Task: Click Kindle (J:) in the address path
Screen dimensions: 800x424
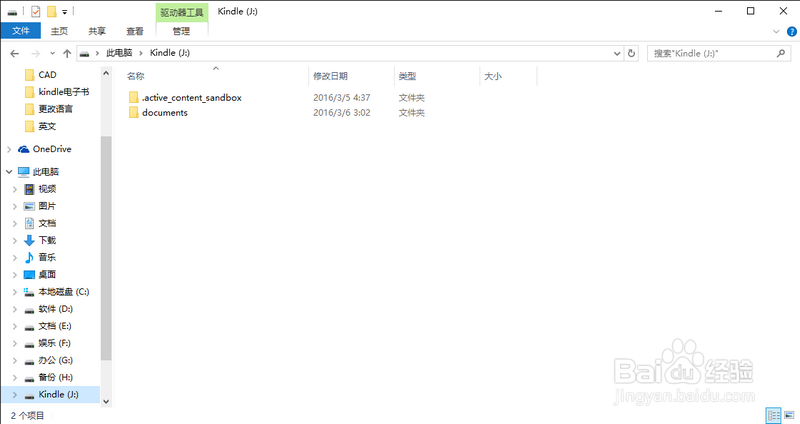Action: [170, 53]
